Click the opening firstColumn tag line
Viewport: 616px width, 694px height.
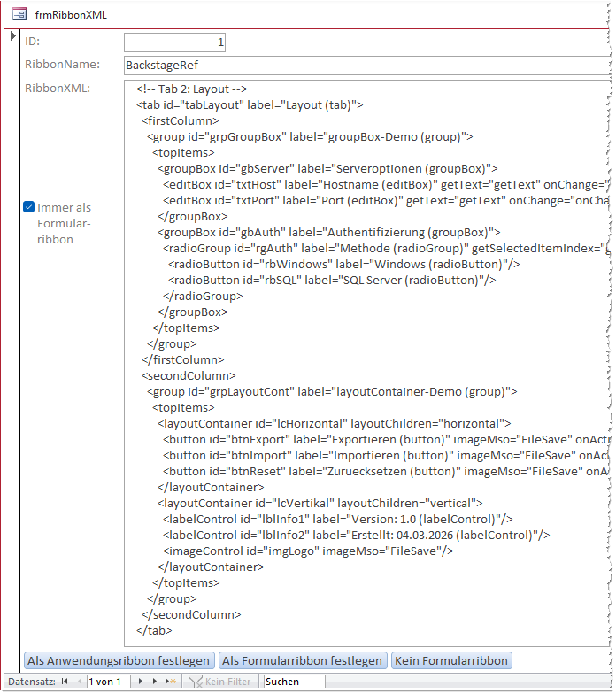[x=181, y=120]
